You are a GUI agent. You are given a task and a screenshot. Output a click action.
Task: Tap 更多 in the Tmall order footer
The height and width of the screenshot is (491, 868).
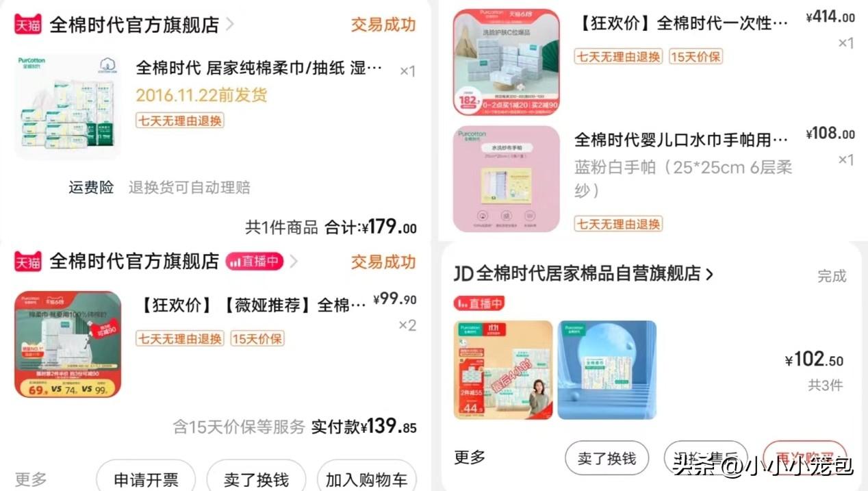pyautogui.click(x=31, y=479)
